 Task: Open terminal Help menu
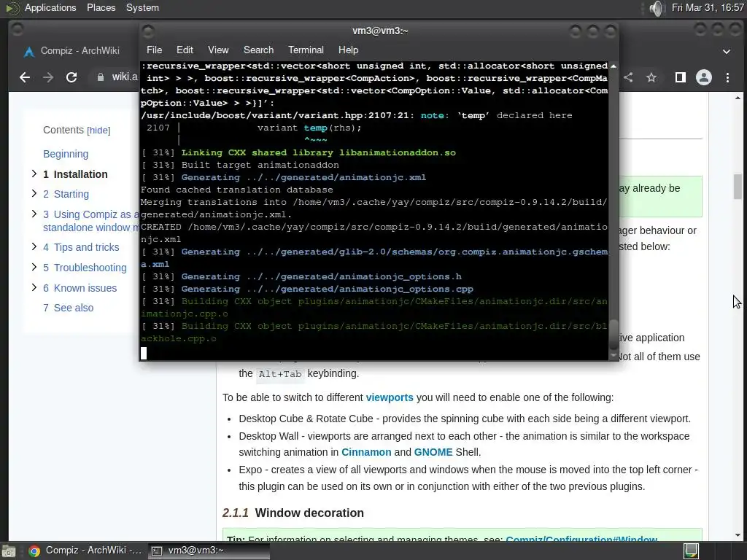pyautogui.click(x=348, y=50)
